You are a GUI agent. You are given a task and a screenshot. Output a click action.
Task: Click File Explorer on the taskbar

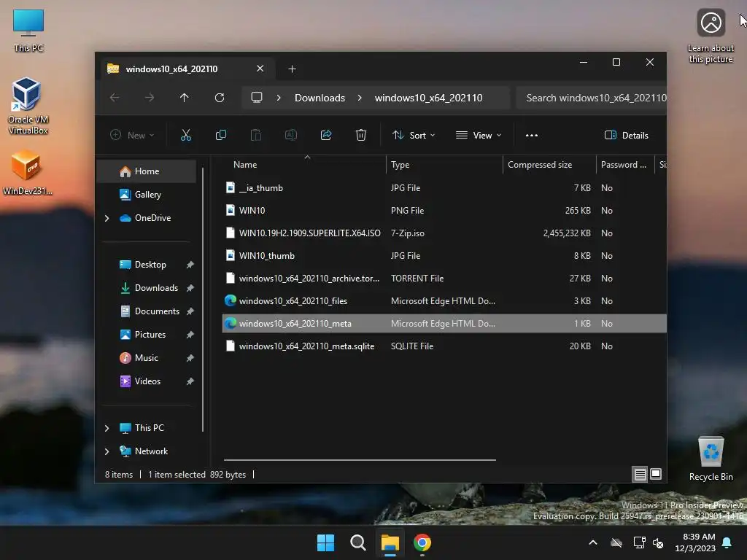click(390, 542)
